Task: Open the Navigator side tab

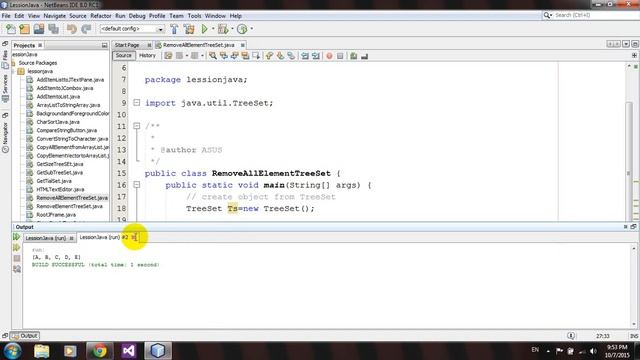Action: tap(5, 133)
